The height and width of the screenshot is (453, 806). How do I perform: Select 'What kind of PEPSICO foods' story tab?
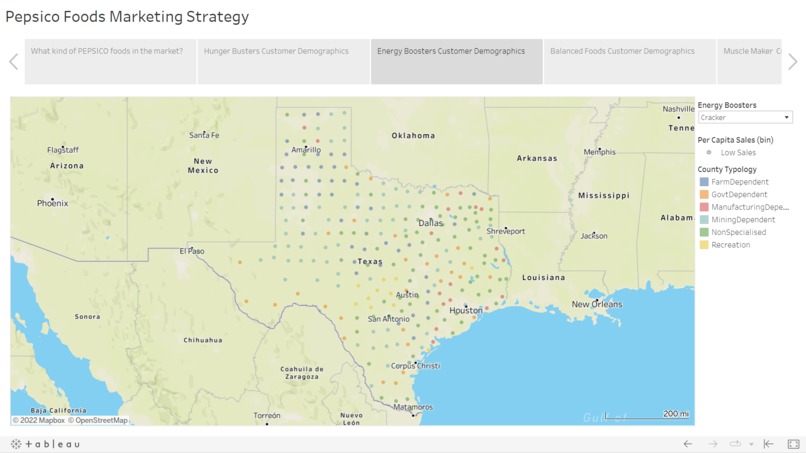(x=111, y=61)
